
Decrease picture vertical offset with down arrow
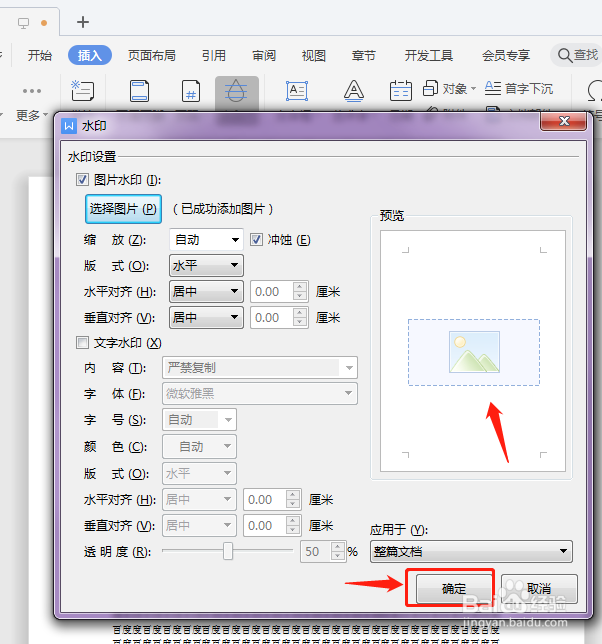(x=300, y=322)
